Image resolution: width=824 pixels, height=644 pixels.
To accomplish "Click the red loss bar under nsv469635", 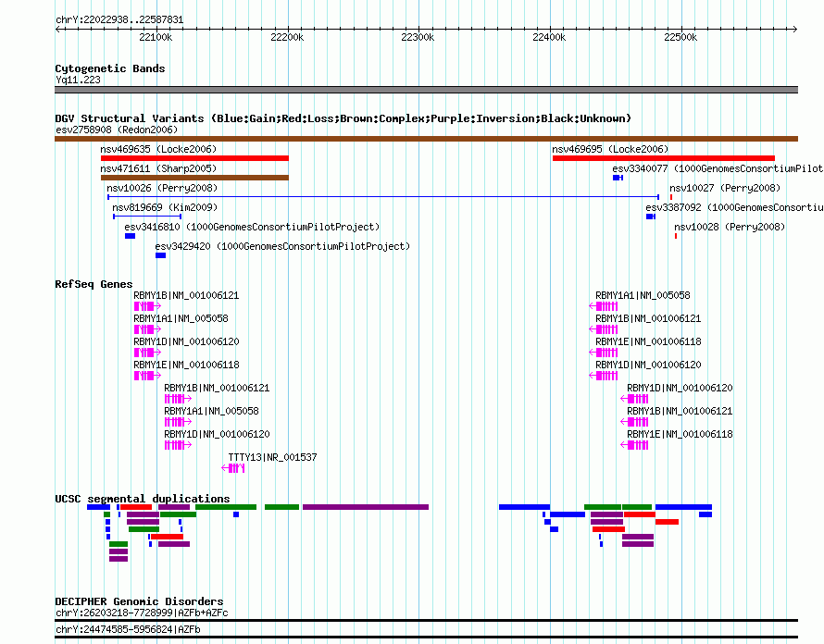I will [x=194, y=158].
